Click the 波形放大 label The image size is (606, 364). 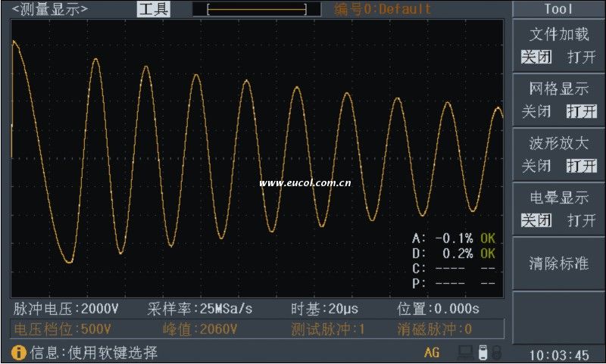coord(559,143)
